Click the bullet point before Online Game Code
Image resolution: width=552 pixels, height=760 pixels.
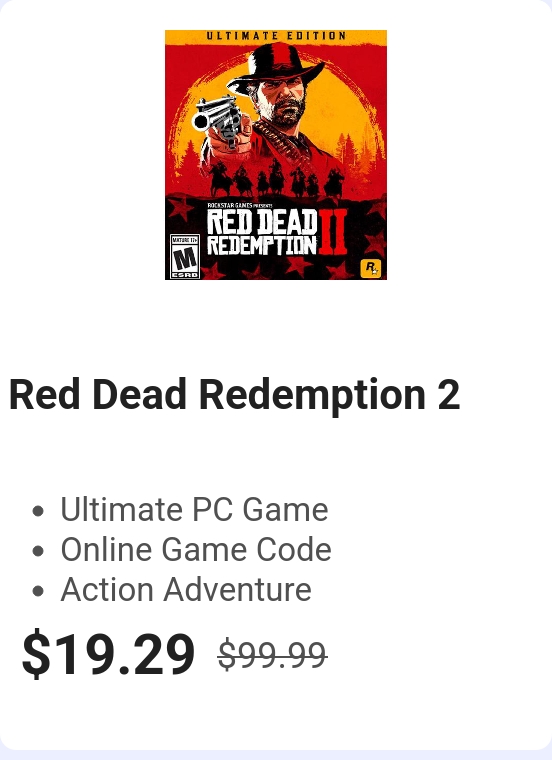point(38,551)
